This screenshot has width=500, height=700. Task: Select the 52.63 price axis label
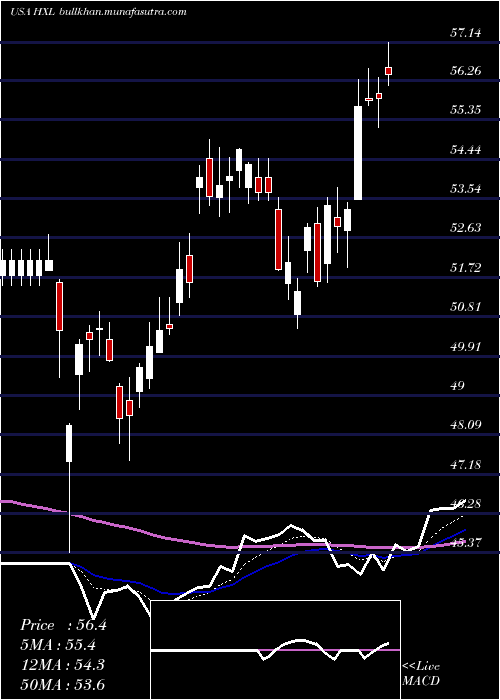pos(466,228)
